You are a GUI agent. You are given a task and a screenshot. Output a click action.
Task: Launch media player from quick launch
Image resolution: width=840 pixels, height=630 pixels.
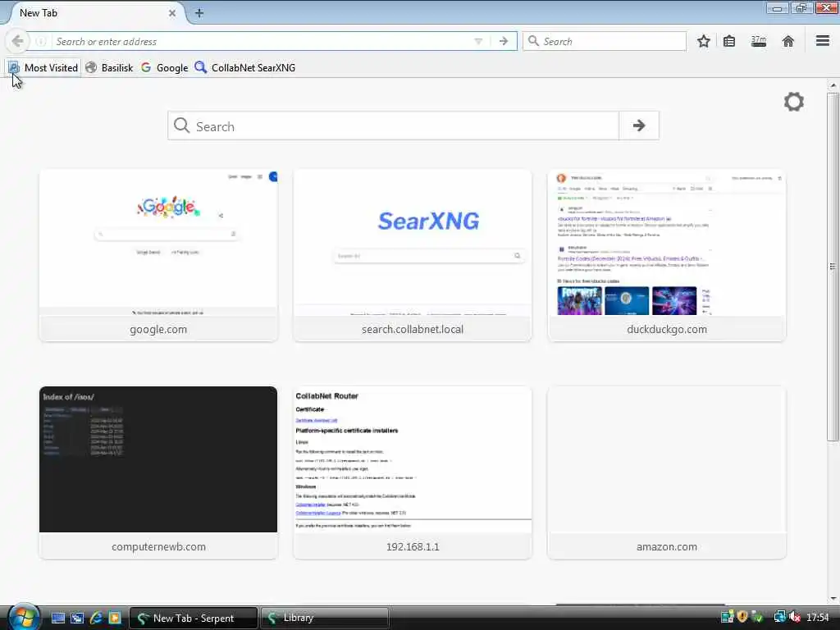tap(115, 619)
